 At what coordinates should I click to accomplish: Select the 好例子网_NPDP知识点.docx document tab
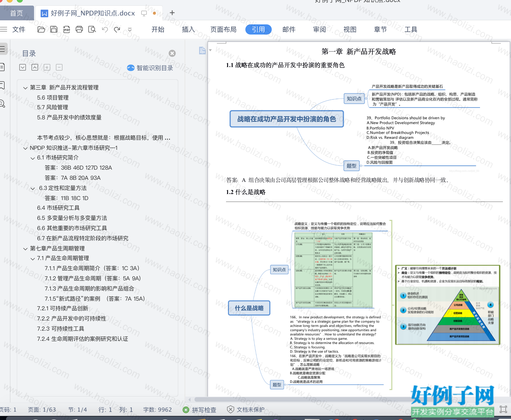[93, 13]
